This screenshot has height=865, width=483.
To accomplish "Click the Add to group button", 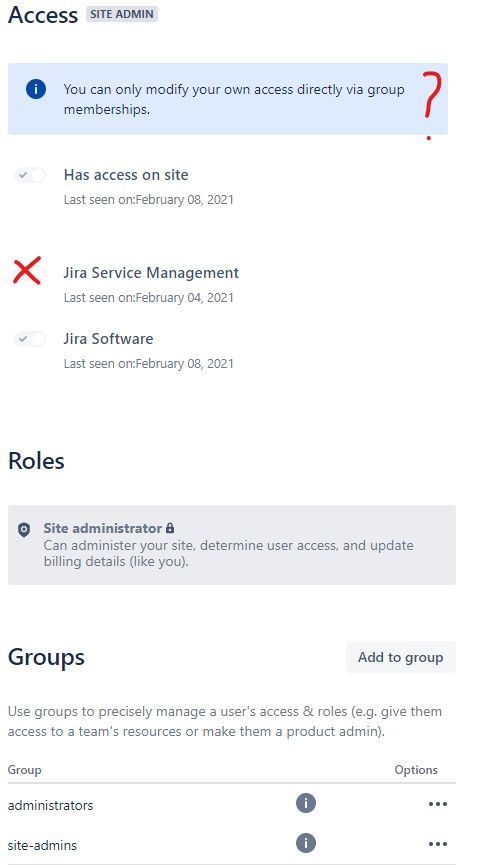I will click(401, 657).
